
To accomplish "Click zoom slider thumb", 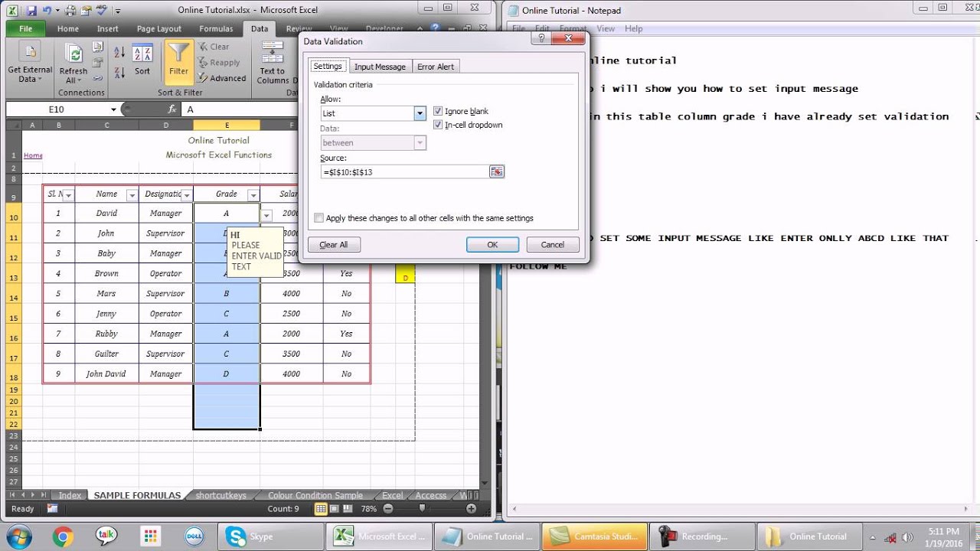I will (x=422, y=509).
